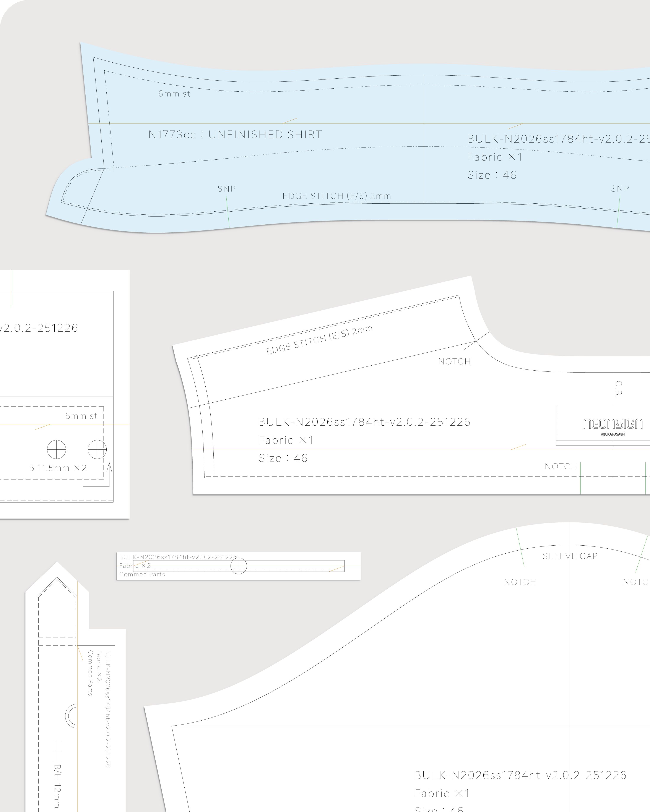Click the NEONSIGN brand label logo
This screenshot has width=650, height=812.
tap(613, 424)
